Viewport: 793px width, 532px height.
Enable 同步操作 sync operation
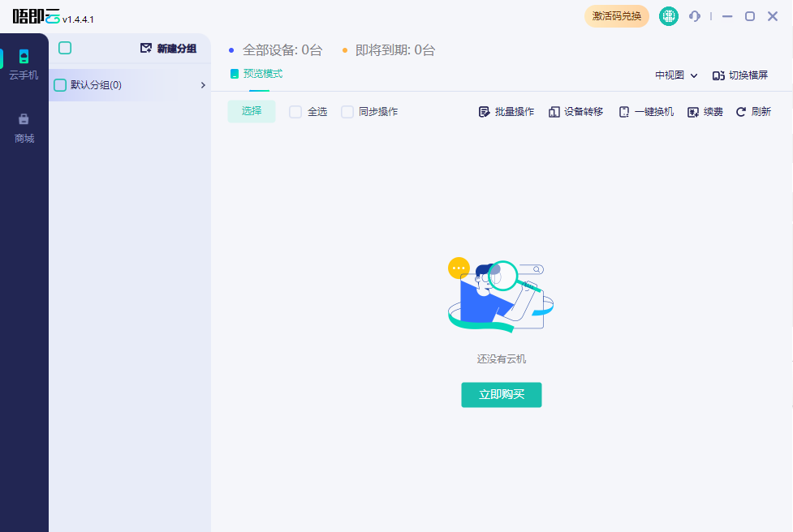[347, 111]
